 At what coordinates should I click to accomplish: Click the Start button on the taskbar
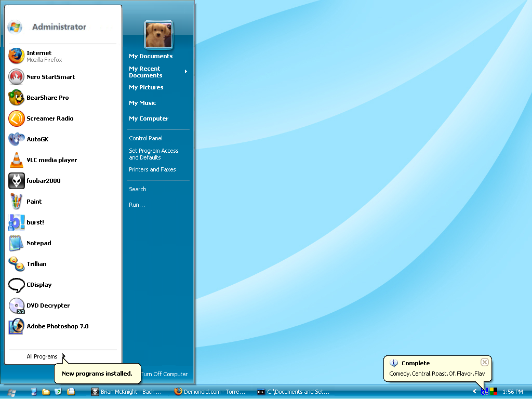[11, 392]
